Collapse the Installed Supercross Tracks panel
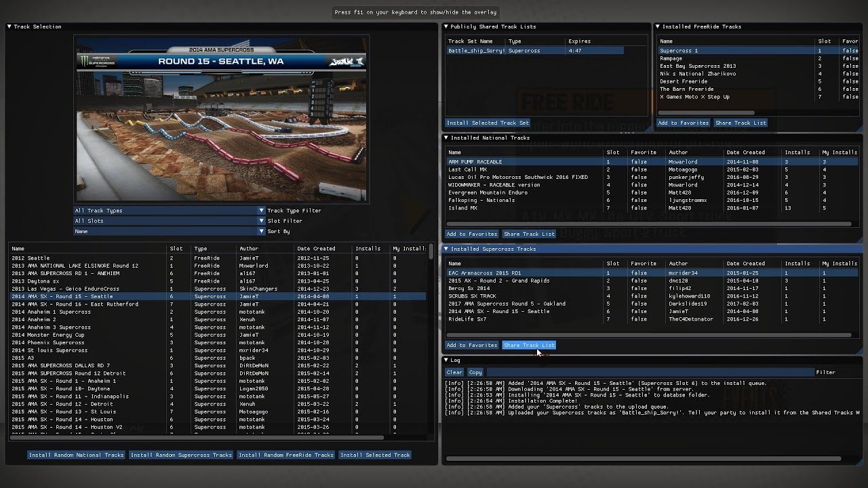The height and width of the screenshot is (488, 868). click(446, 249)
